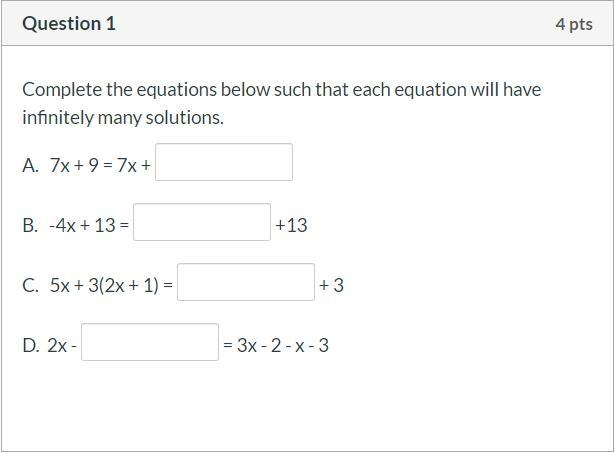Click the empty field after '2x -'
Screen dimensions: 614x453
tap(150, 342)
